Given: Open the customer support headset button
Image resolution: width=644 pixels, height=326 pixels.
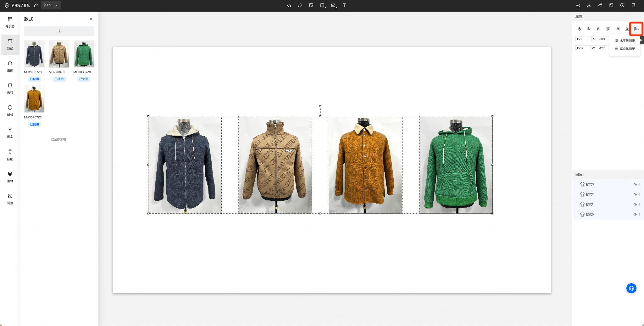Looking at the screenshot, I should pyautogui.click(x=631, y=288).
